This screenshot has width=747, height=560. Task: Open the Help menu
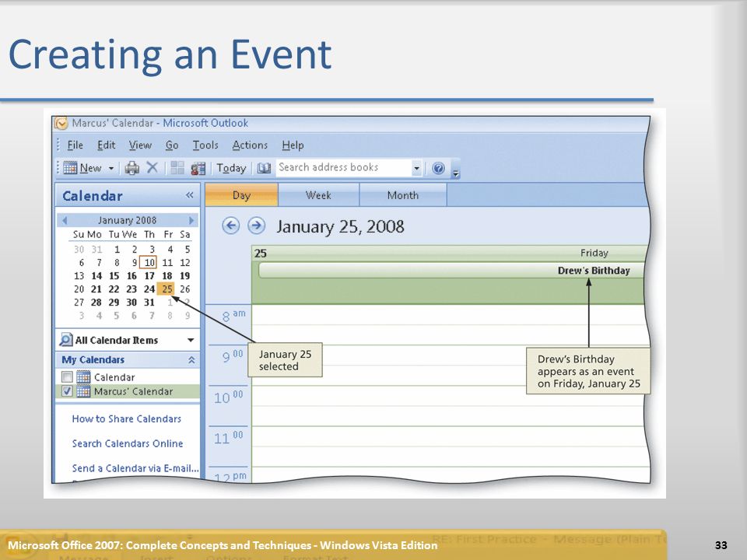[x=293, y=145]
